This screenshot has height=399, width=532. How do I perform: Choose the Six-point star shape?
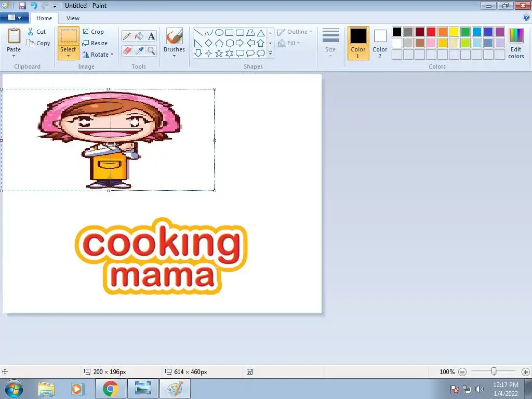(x=229, y=54)
